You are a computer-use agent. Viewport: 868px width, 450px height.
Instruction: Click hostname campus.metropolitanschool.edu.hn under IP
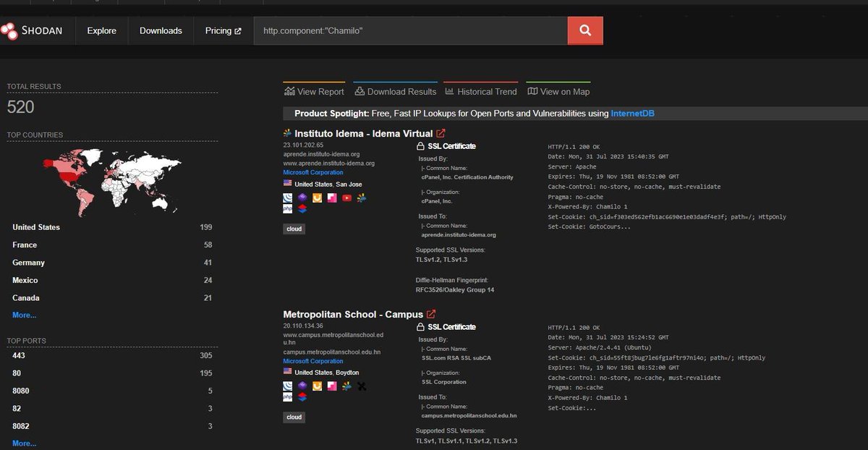(x=331, y=352)
